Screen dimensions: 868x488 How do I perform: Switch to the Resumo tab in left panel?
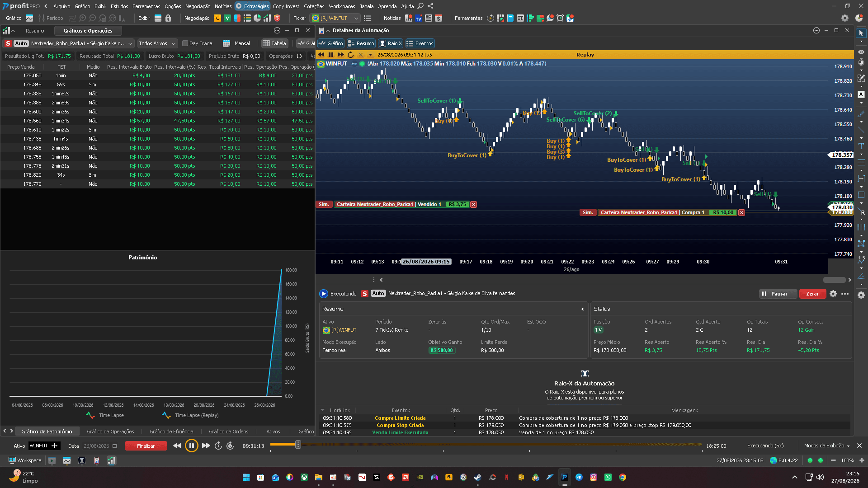tap(35, 31)
